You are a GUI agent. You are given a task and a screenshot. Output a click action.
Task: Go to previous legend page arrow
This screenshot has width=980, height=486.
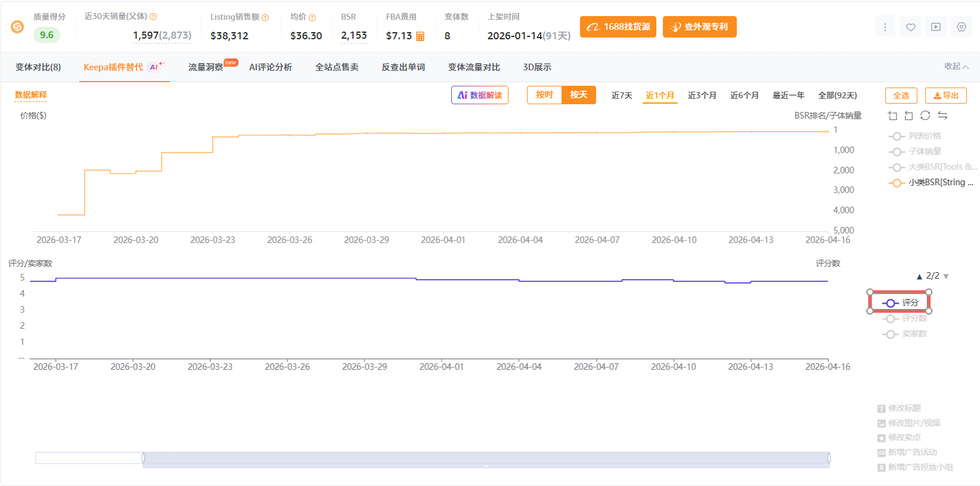pyautogui.click(x=919, y=276)
